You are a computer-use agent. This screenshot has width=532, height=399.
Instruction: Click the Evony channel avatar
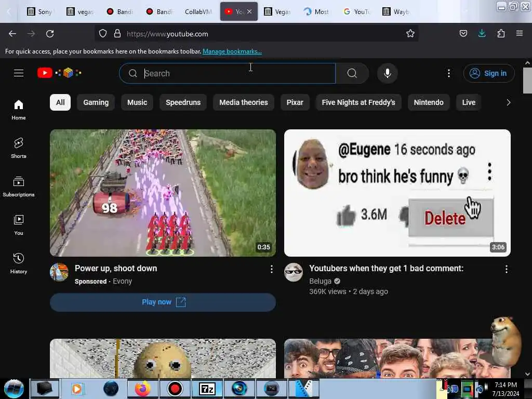click(x=59, y=272)
